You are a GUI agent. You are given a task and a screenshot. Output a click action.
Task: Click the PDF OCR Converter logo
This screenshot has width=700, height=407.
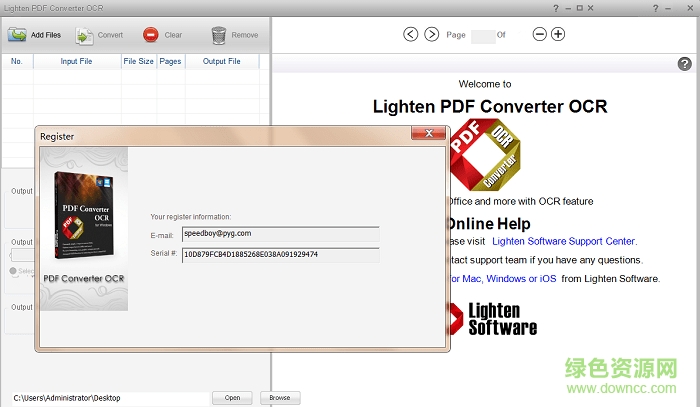pos(485,155)
